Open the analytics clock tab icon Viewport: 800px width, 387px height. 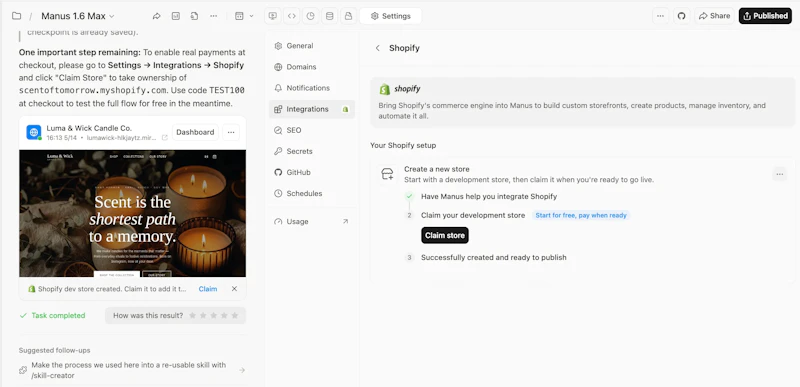pyautogui.click(x=310, y=16)
